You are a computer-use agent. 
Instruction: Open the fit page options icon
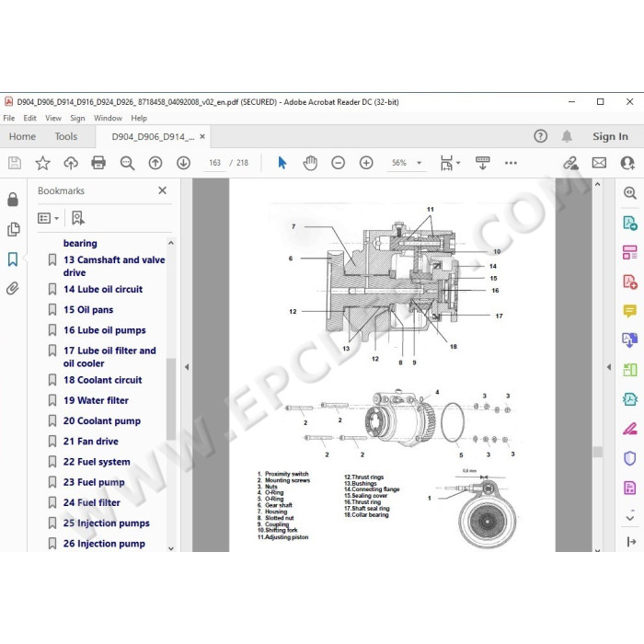click(x=446, y=163)
